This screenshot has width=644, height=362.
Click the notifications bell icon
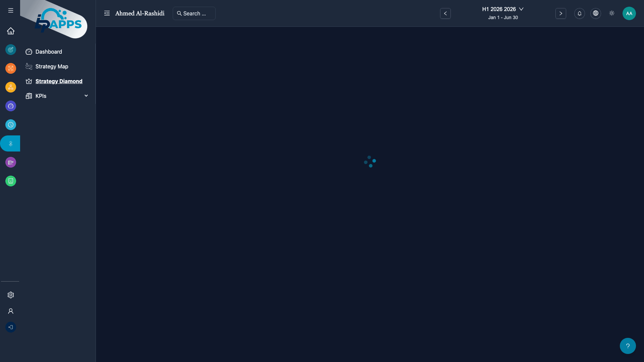[579, 13]
